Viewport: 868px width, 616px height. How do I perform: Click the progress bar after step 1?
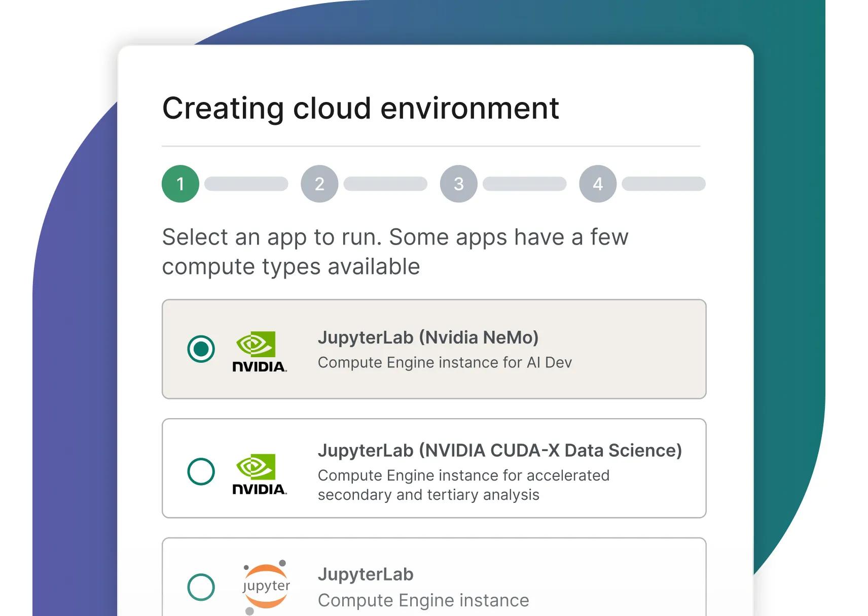(246, 184)
